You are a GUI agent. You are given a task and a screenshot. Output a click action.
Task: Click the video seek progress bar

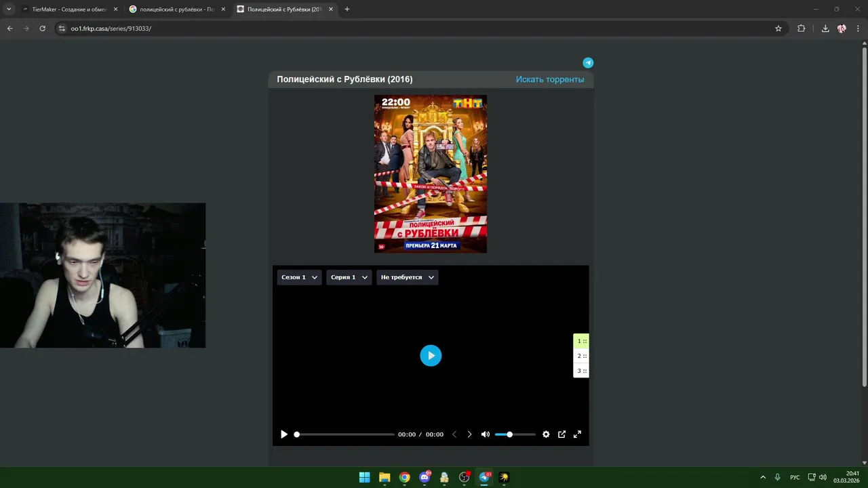coord(344,434)
